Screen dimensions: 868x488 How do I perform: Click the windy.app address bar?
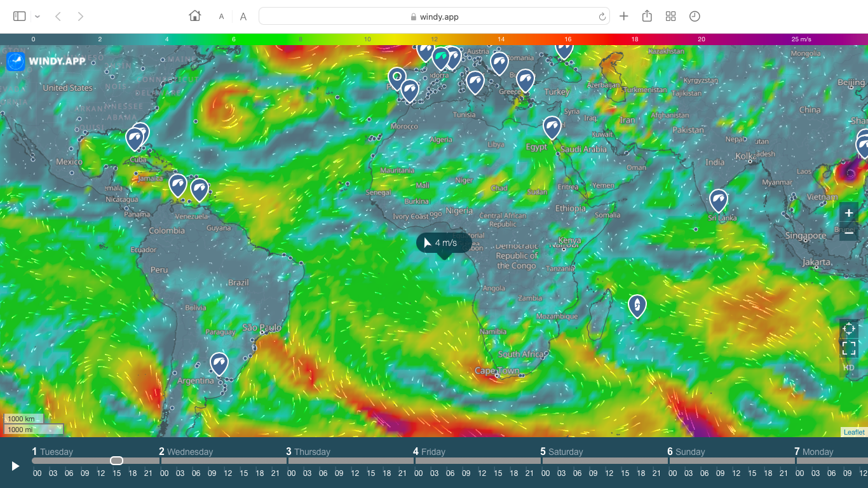tap(434, 16)
